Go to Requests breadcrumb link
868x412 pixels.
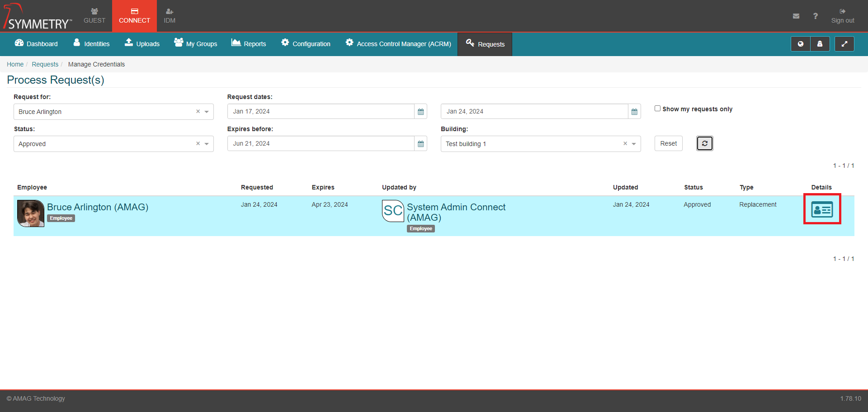(45, 64)
